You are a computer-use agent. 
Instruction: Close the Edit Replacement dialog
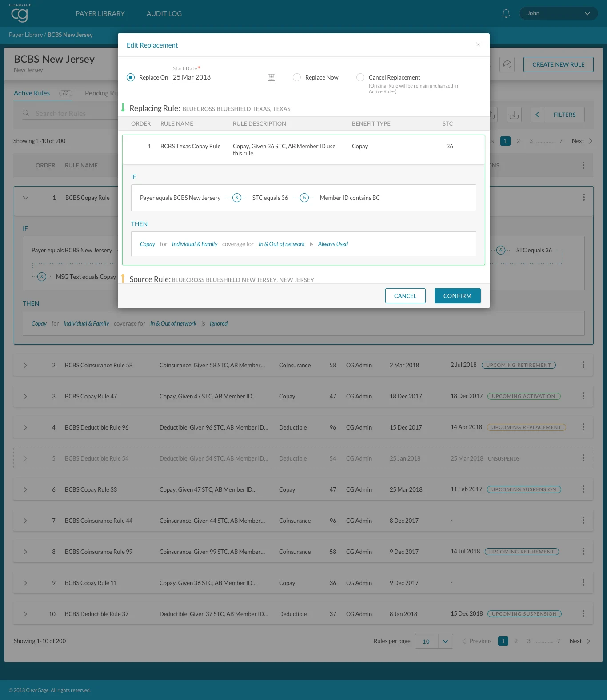478,44
